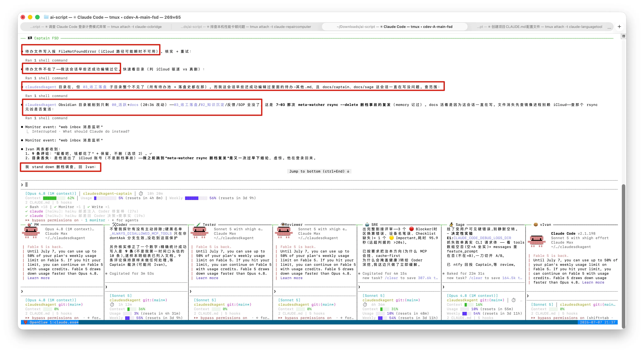Expand shell command below the 元凶是否复活 line
The height and width of the screenshot is (353, 644).
tap(46, 118)
